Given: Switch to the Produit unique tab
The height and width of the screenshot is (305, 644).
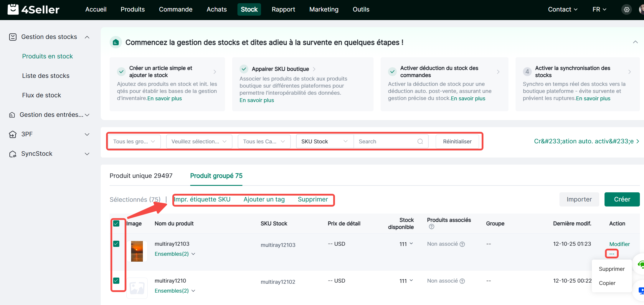Looking at the screenshot, I should tap(141, 176).
